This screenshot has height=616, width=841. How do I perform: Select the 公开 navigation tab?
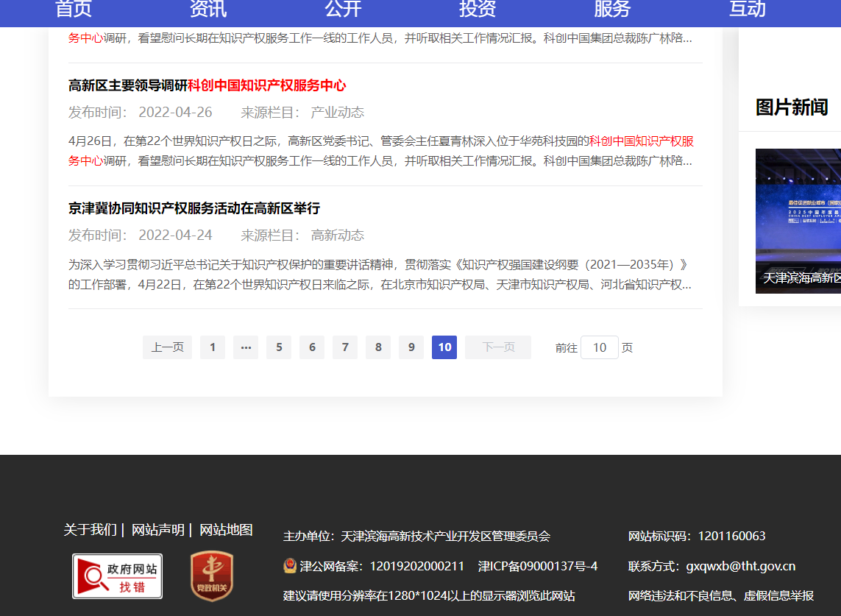344,10
